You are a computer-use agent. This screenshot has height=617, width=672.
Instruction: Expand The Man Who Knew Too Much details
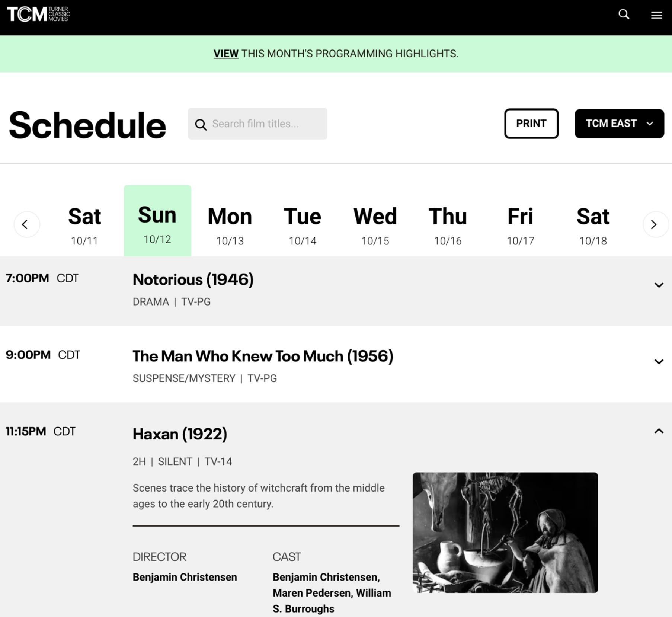(x=659, y=362)
